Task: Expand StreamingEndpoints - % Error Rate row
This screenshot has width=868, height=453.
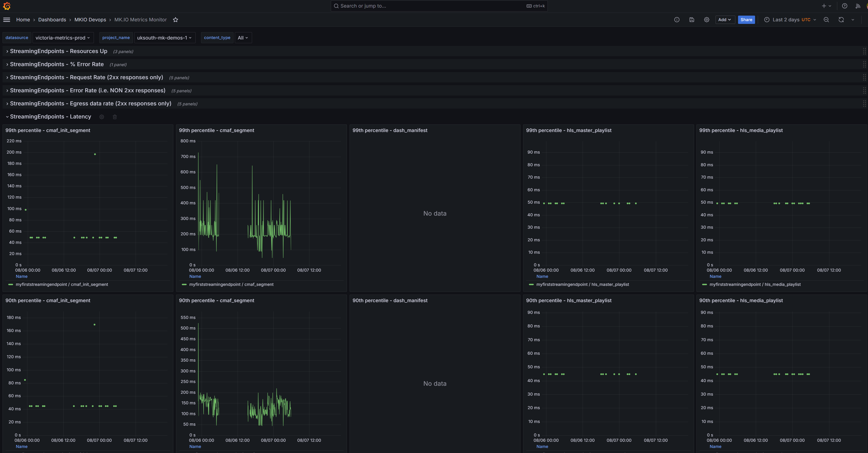Action: click(x=57, y=64)
